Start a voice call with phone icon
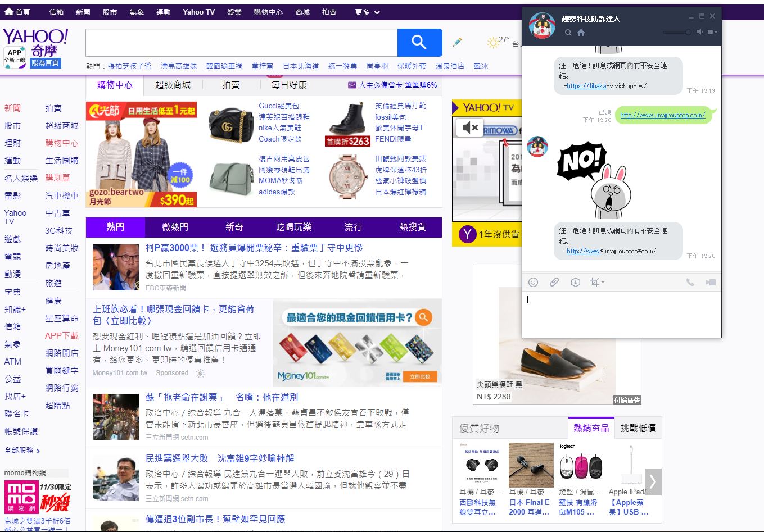The height and width of the screenshot is (532, 764). (690, 282)
